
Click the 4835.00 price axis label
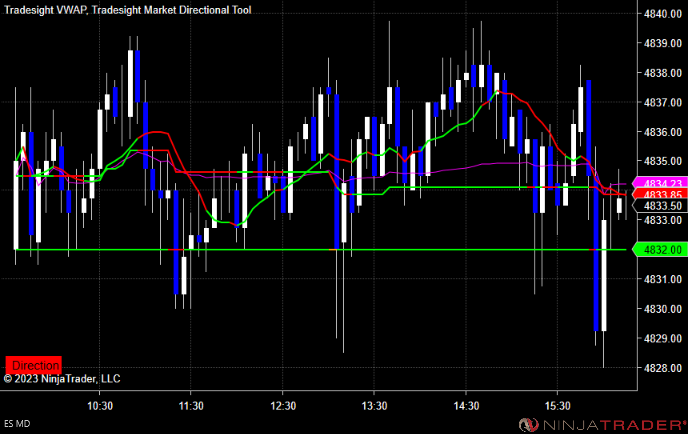point(663,161)
